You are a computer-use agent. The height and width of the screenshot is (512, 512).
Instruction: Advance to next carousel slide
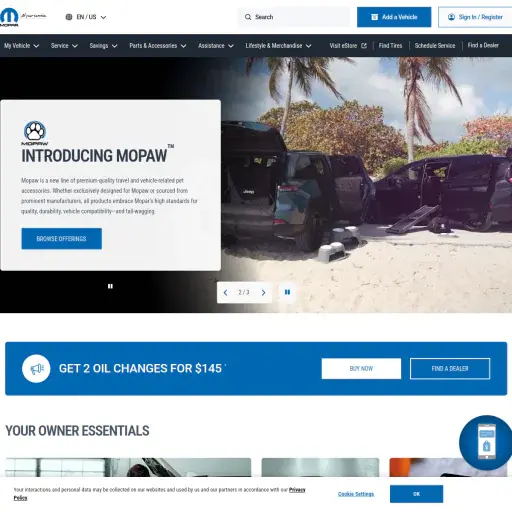[x=263, y=292]
